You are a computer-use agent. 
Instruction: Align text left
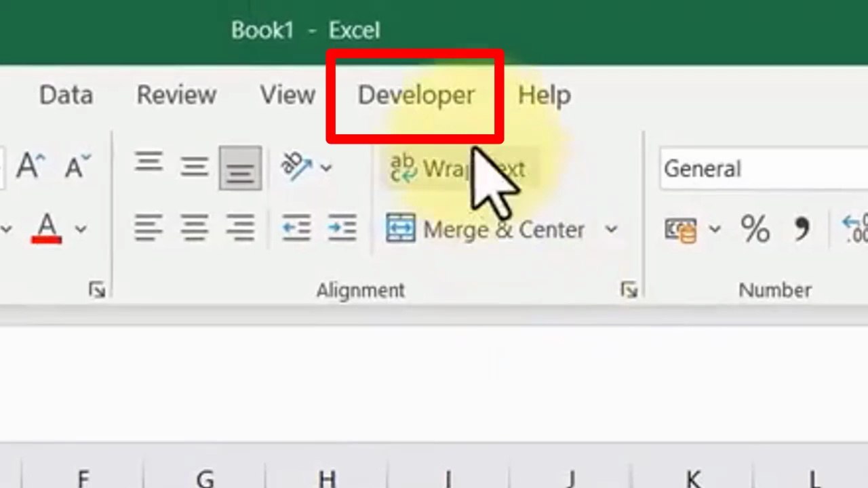click(149, 228)
